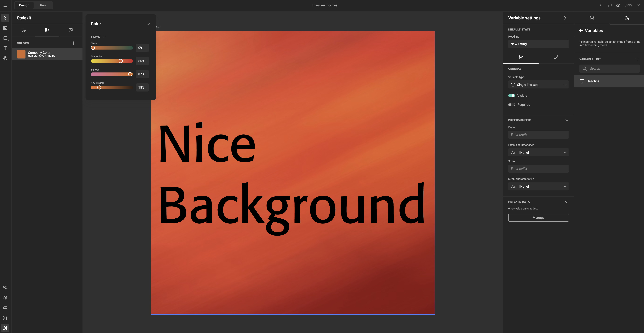The height and width of the screenshot is (333, 644).
Task: Open the Variable type dropdown
Action: 538,85
